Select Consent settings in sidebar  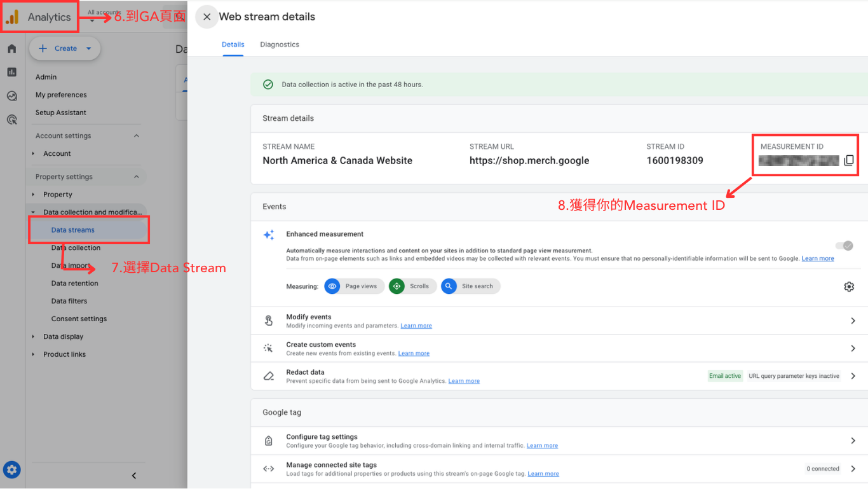click(79, 319)
